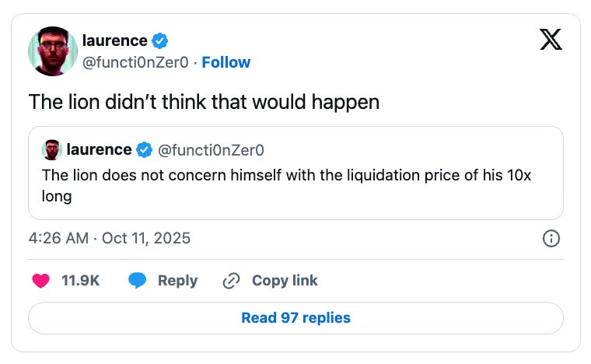Viewport: 591px width, 364px height.
Task: Click the copy link chain icon
Action: (231, 281)
